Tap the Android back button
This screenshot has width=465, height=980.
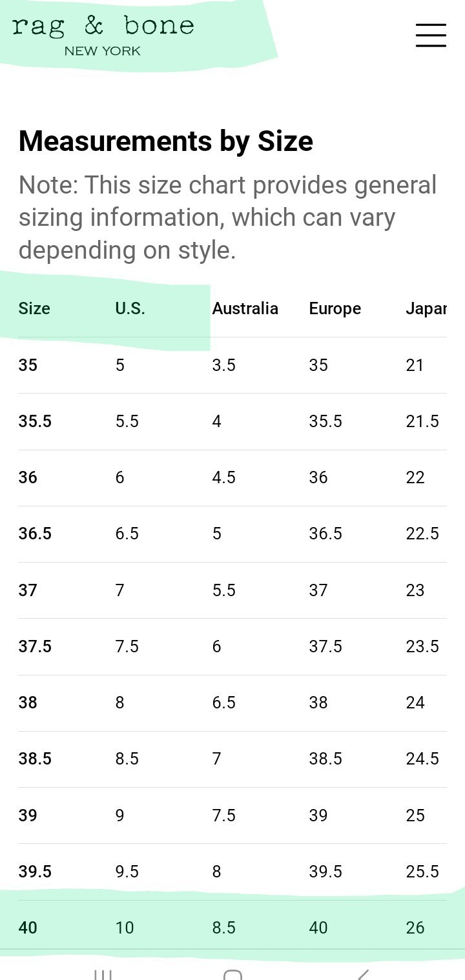(x=363, y=975)
